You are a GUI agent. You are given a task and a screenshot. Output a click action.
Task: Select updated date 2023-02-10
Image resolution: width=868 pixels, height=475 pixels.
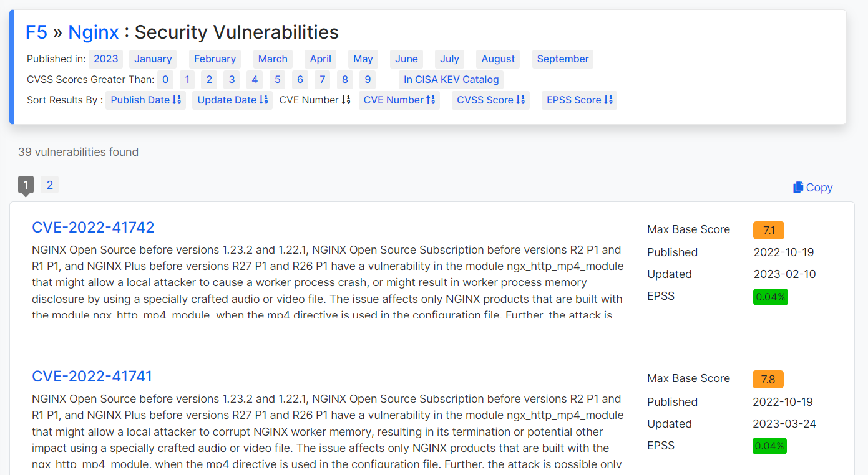tap(784, 274)
